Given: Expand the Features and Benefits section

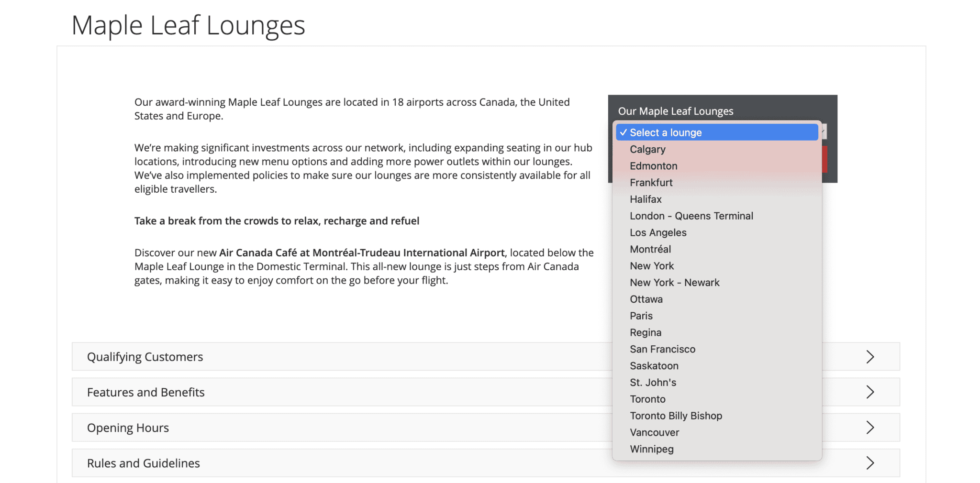Looking at the screenshot, I should [x=146, y=392].
